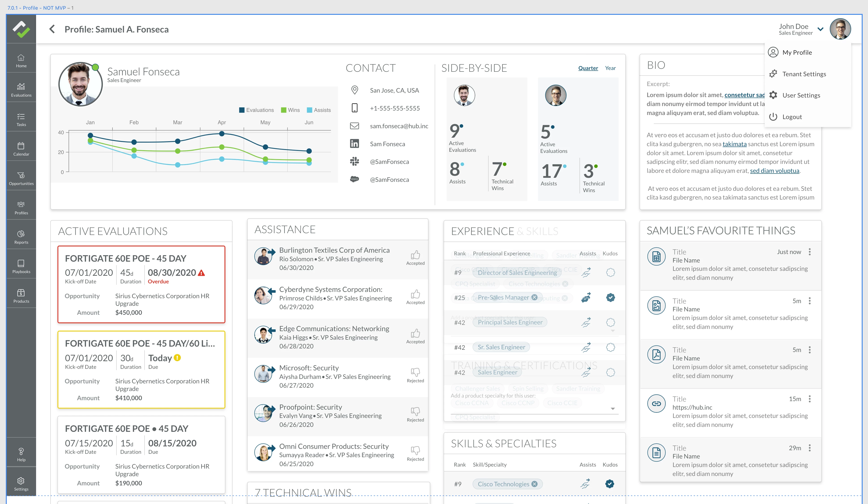Viewport: 868px width, 504px height.
Task: Open options menu for Just now favourite
Action: [810, 252]
